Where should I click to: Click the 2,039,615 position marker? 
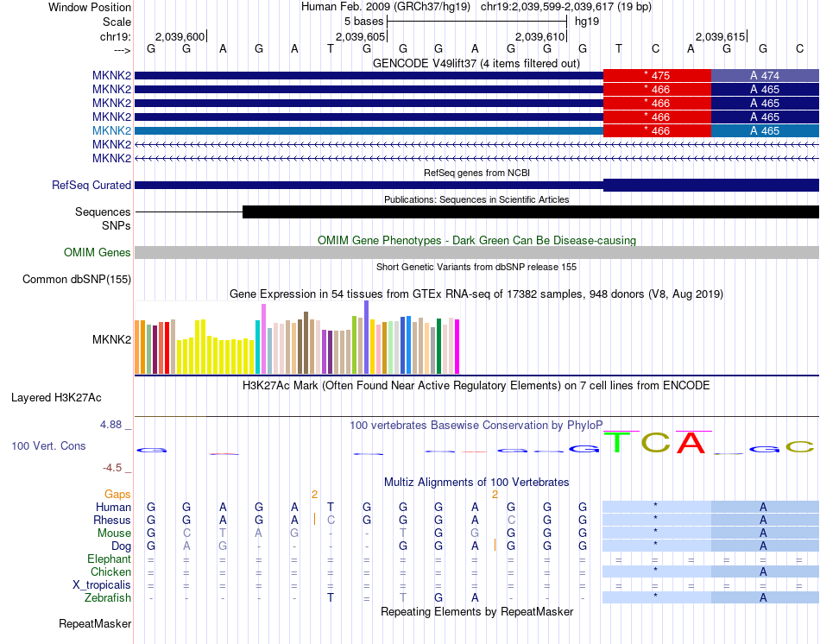(720, 36)
